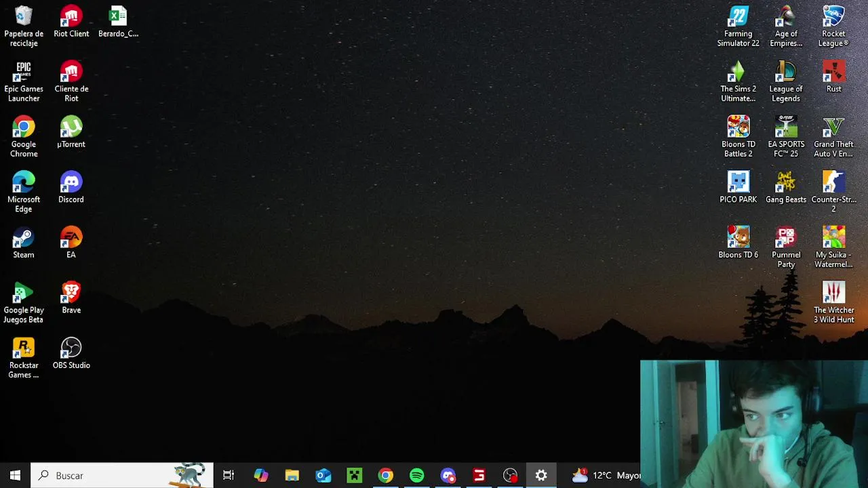Image resolution: width=868 pixels, height=488 pixels.
Task: Select The Witcher 3 Wild Hunt shortcut
Action: click(x=833, y=303)
